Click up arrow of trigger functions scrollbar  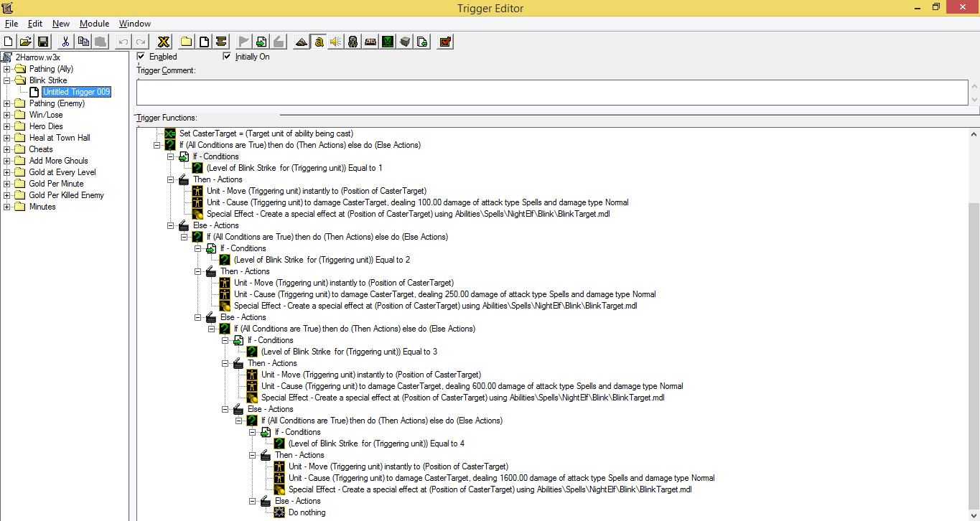(974, 133)
